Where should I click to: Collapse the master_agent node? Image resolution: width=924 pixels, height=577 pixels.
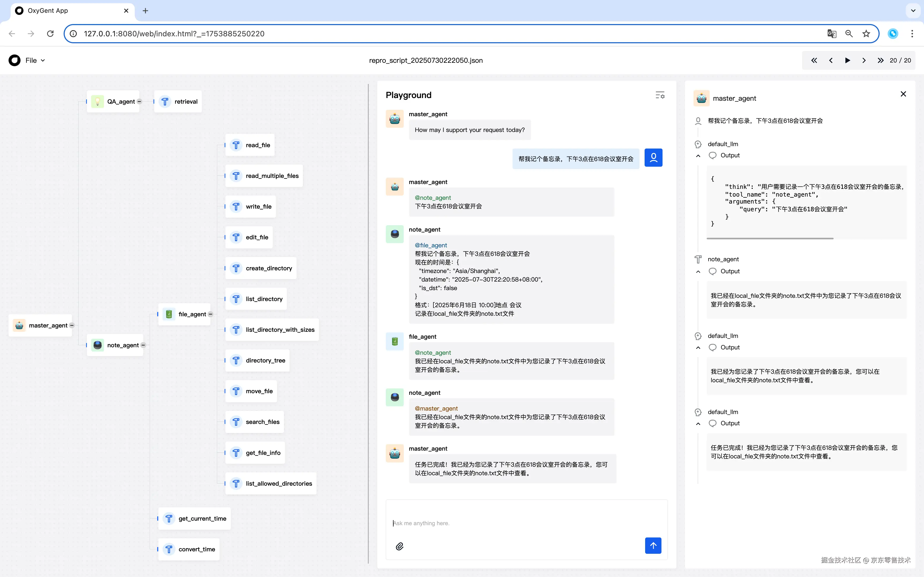(x=72, y=326)
